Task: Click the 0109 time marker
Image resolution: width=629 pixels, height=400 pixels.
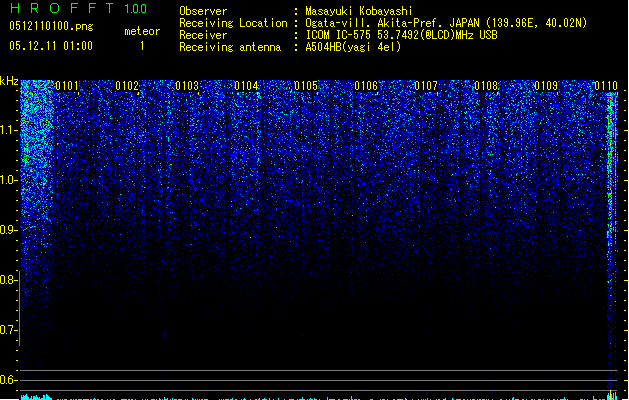Action: [x=546, y=86]
